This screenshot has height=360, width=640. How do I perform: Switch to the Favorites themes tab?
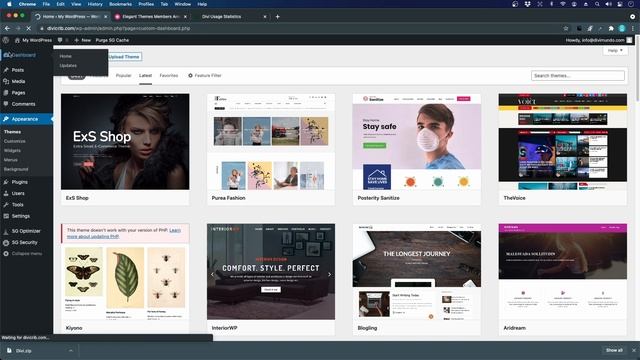(169, 76)
